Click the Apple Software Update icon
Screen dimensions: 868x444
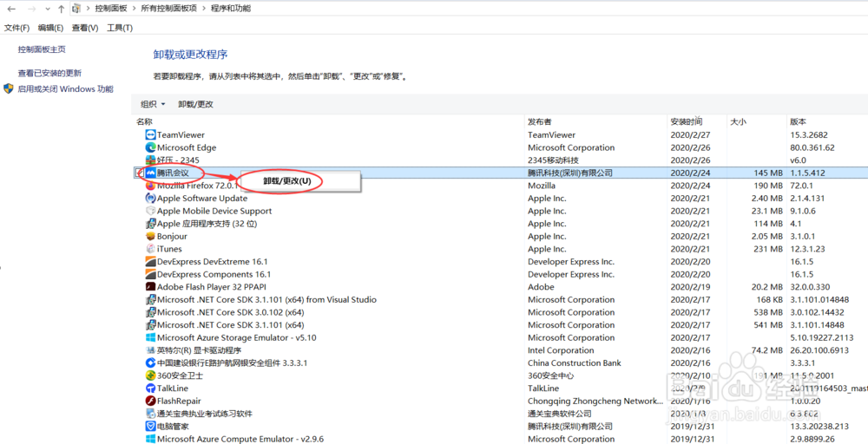click(150, 198)
